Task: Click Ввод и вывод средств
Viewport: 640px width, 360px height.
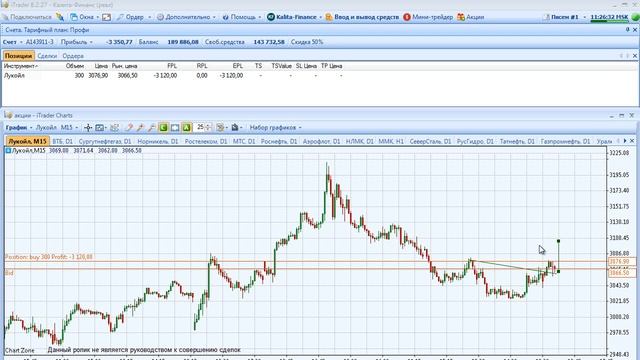Action: click(x=362, y=17)
